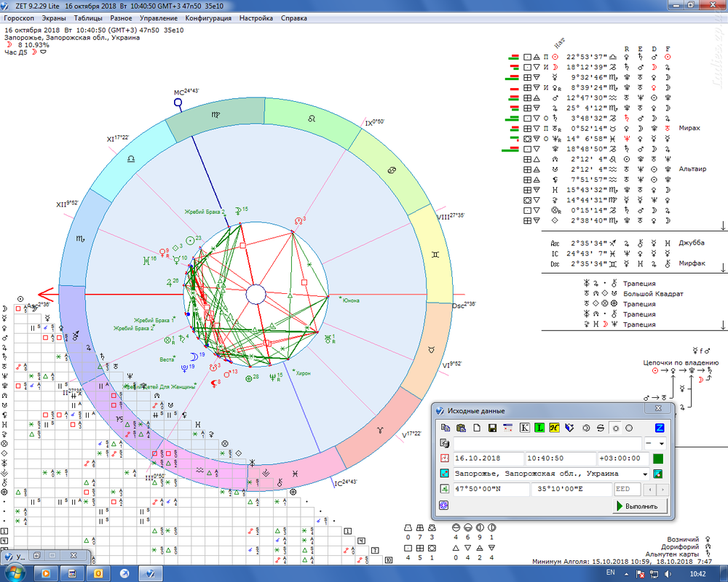This screenshot has height=582, width=728.
Task: Click the longitude field 35°10'00"E
Action: coord(571,489)
